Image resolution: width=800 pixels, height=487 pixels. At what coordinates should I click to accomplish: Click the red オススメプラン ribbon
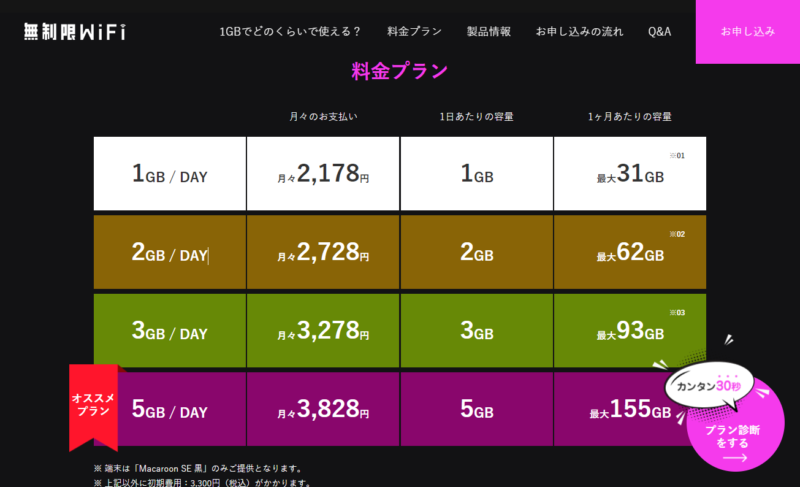[93, 407]
